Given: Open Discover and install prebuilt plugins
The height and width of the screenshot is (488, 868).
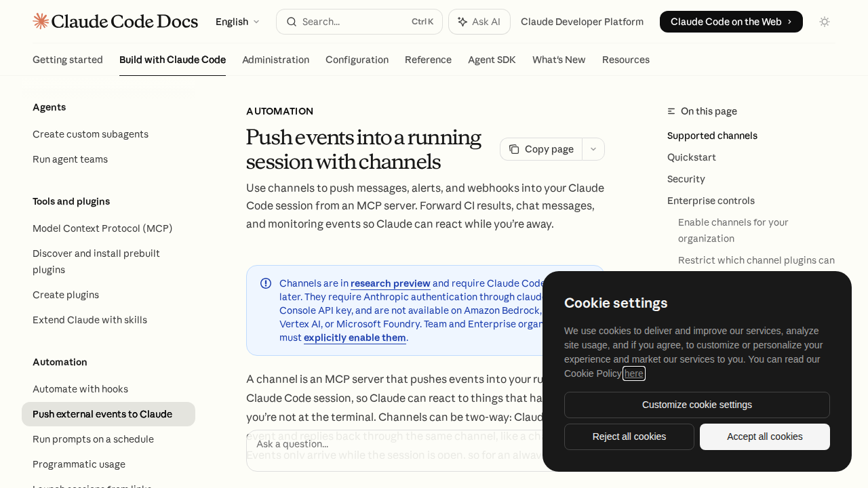Looking at the screenshot, I should [x=96, y=262].
